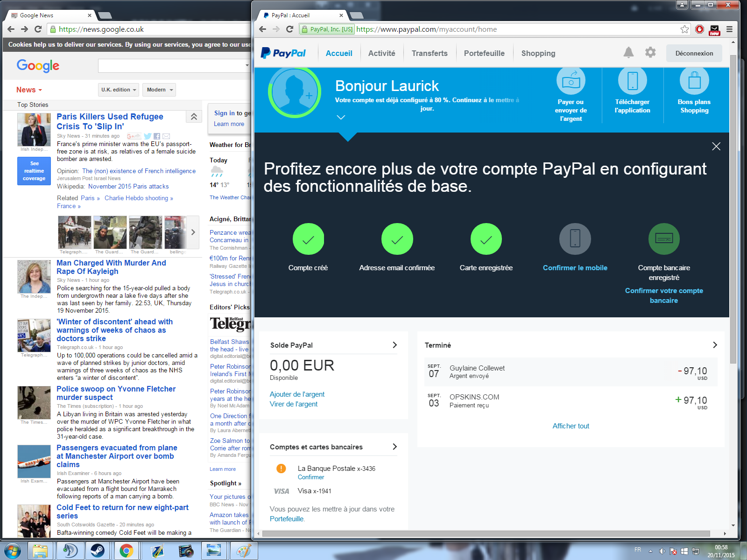Click the profile photo avatar
The image size is (747, 560).
pyautogui.click(x=294, y=92)
